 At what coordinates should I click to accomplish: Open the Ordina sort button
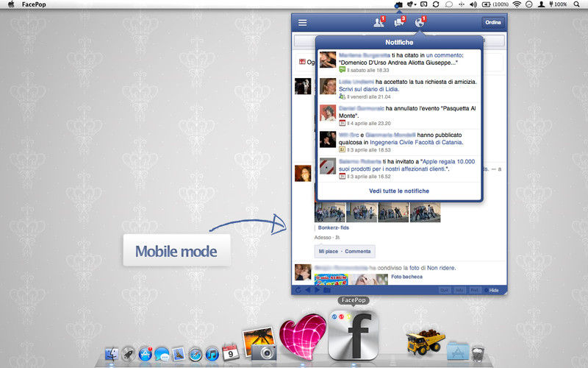point(492,23)
